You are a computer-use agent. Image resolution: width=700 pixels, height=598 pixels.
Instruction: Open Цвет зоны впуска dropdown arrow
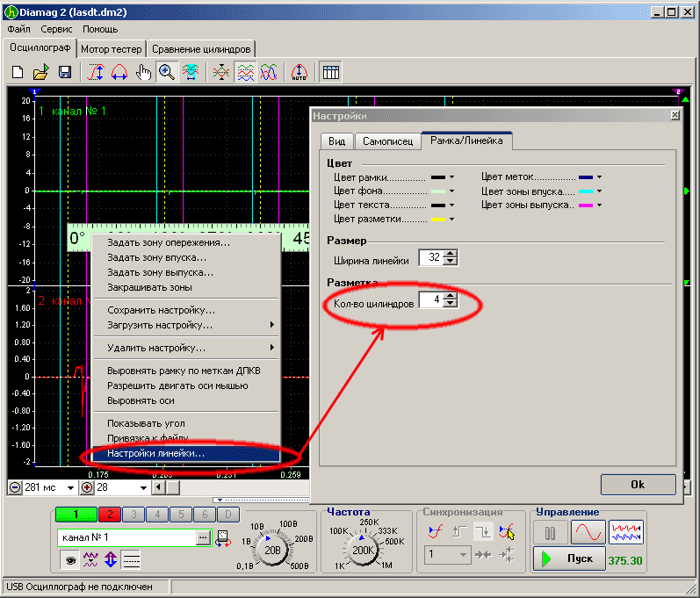pyautogui.click(x=599, y=191)
